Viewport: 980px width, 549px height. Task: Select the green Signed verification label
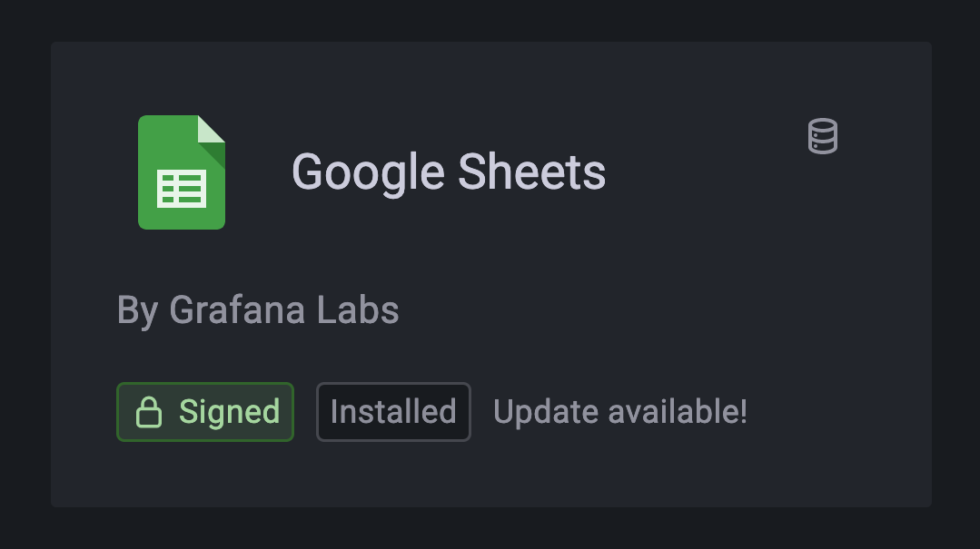click(204, 411)
